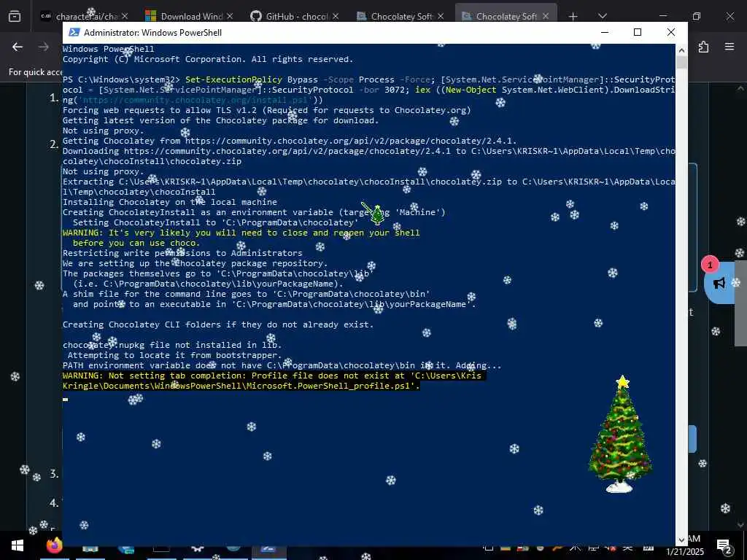Maximize the PowerShell window
This screenshot has width=747, height=560.
click(x=638, y=32)
